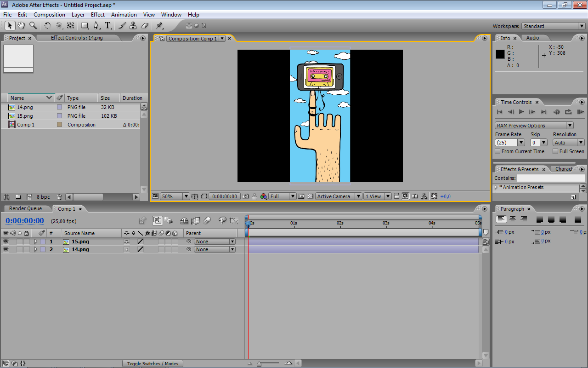
Task: Switch to the Render Queue tab
Action: pos(26,208)
